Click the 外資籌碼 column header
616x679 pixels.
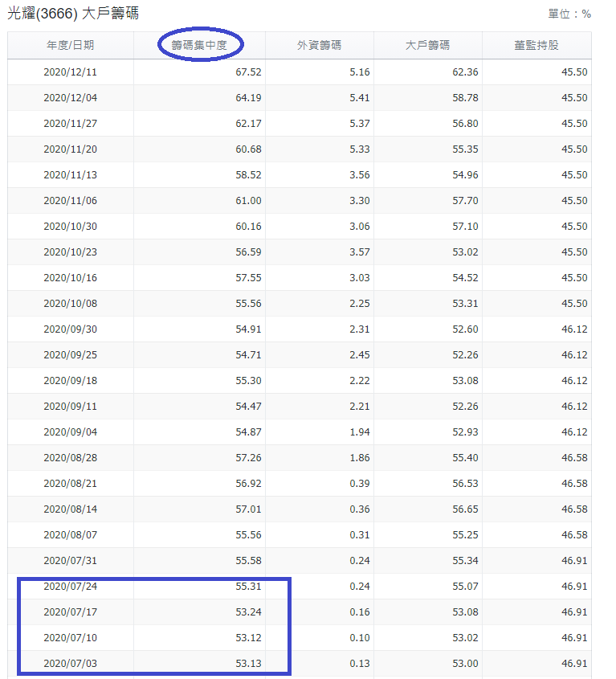(x=319, y=46)
